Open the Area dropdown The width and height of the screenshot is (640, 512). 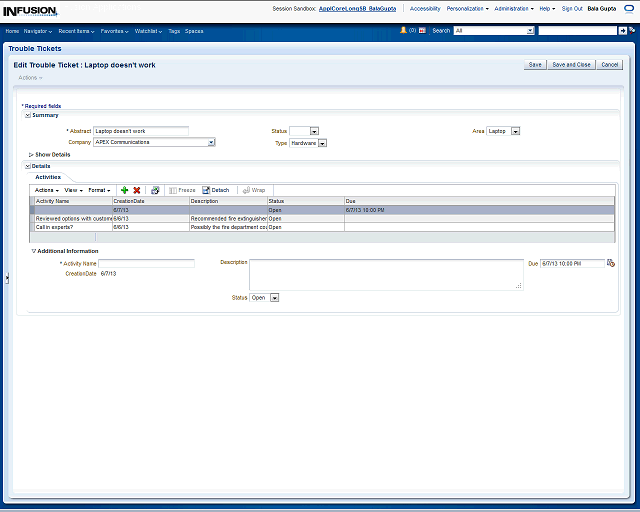pyautogui.click(x=516, y=131)
